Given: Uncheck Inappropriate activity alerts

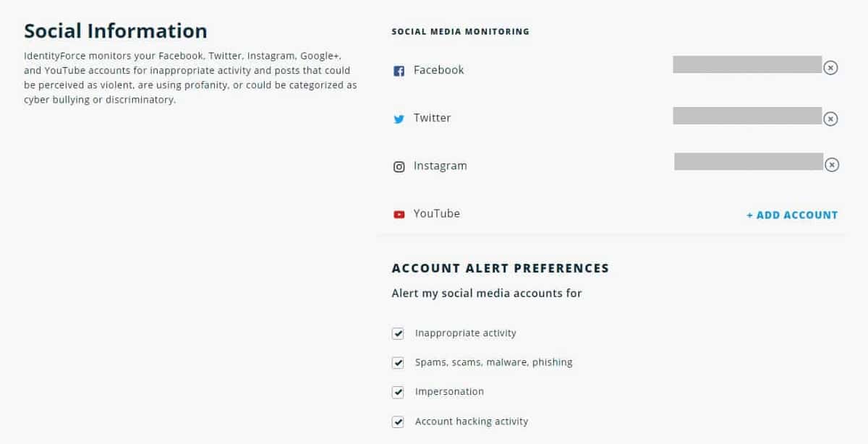Looking at the screenshot, I should 398,333.
